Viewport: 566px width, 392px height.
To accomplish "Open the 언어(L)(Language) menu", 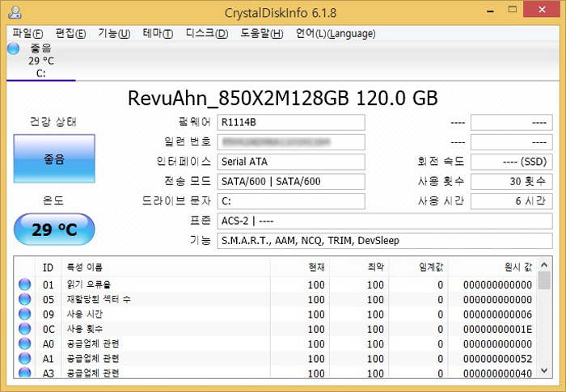I will pos(336,34).
